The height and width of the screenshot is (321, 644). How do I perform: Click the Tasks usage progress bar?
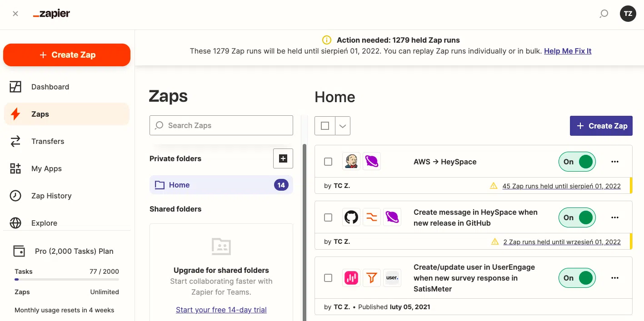(x=67, y=279)
